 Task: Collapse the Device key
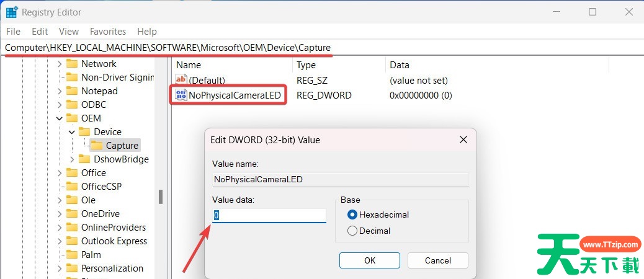click(72, 131)
